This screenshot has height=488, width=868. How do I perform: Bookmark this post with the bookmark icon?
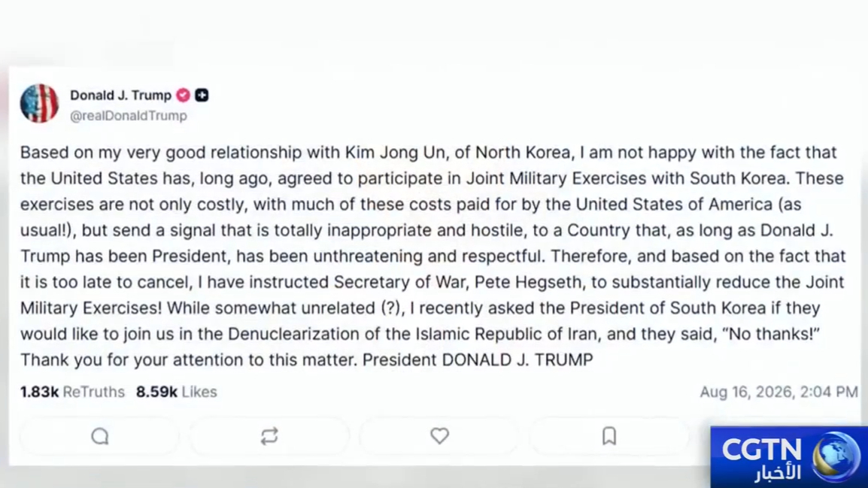pos(609,436)
